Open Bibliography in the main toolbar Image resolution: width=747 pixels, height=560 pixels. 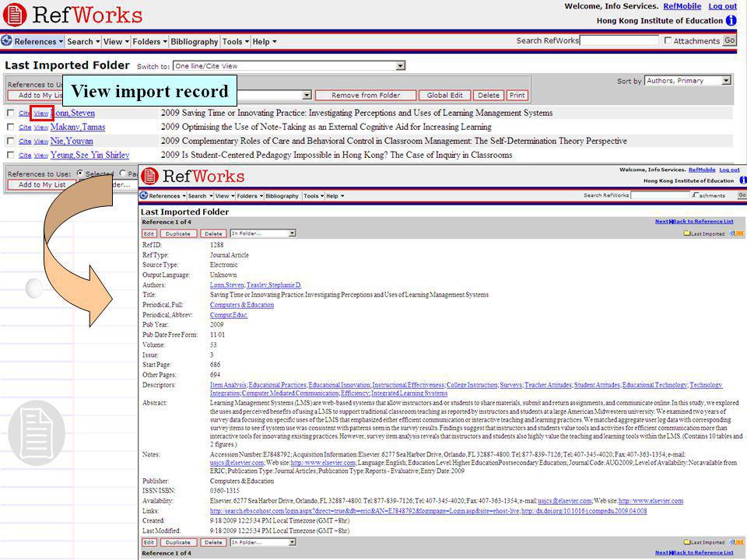195,41
